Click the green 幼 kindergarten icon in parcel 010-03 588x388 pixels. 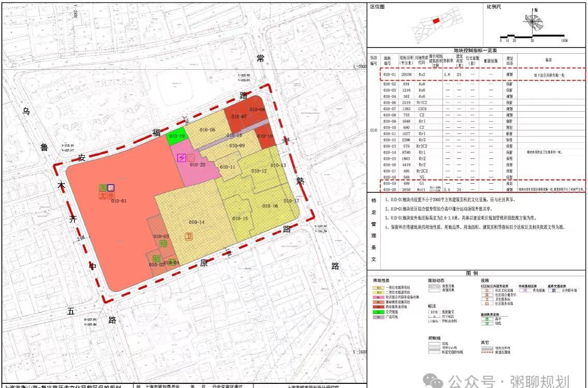[163, 244]
